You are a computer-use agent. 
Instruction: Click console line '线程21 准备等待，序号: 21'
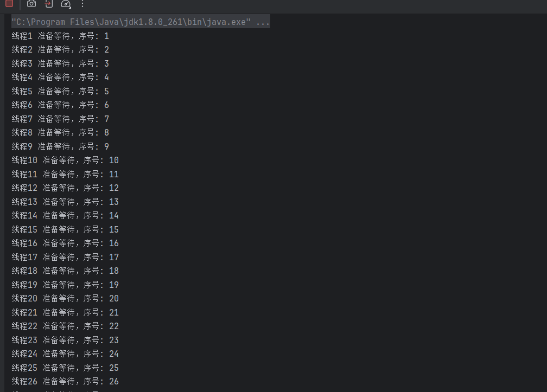65,312
